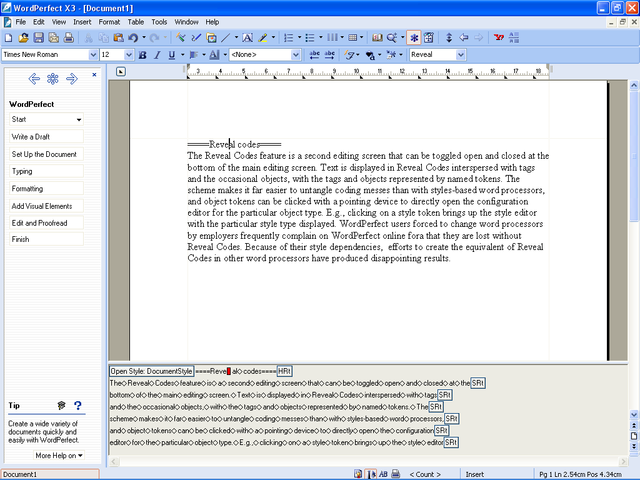Expand the font name dropdown
640x480 pixels.
coord(93,55)
